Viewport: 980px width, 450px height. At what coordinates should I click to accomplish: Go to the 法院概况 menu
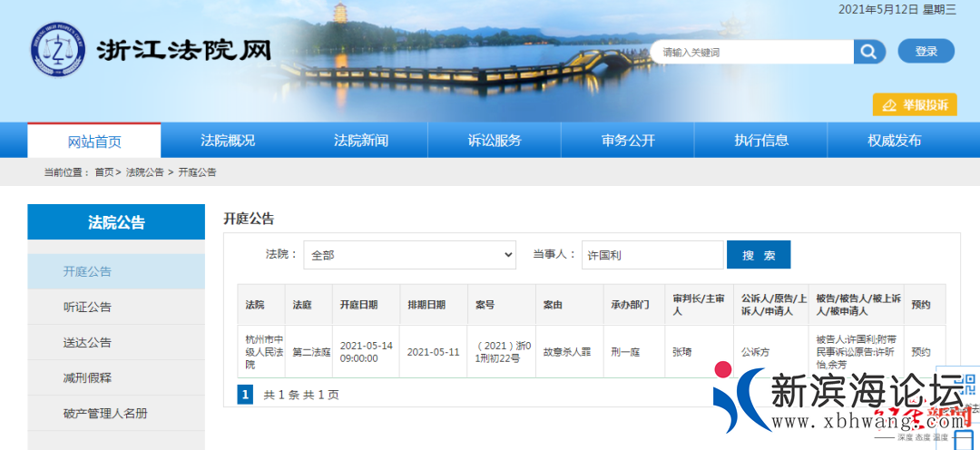228,141
